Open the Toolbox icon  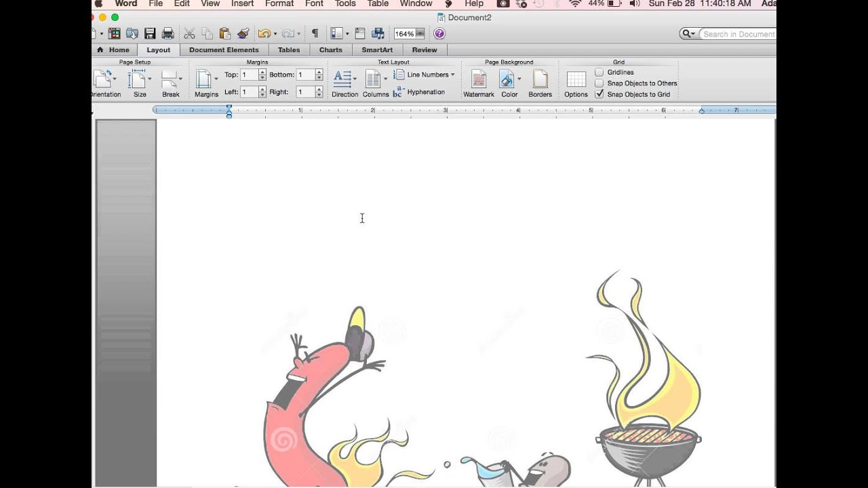click(360, 33)
